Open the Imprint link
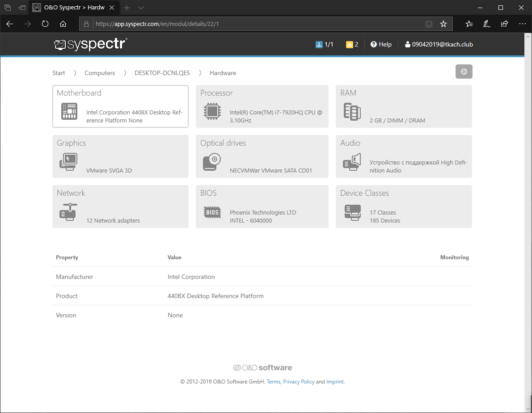532x413 pixels. (335, 381)
